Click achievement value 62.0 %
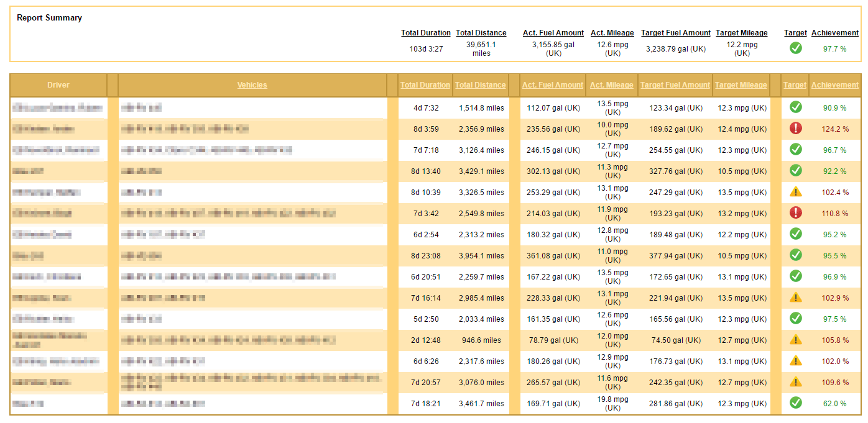 coord(835,404)
